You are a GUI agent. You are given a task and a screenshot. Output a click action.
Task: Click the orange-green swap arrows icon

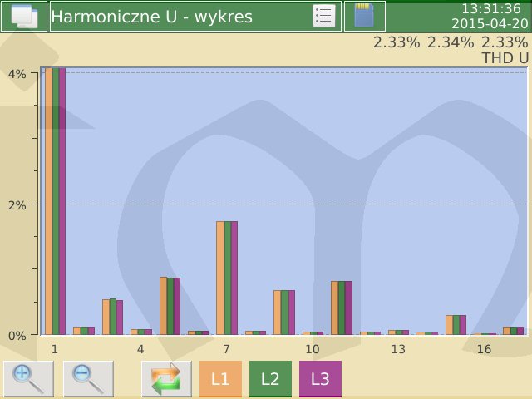click(x=166, y=379)
